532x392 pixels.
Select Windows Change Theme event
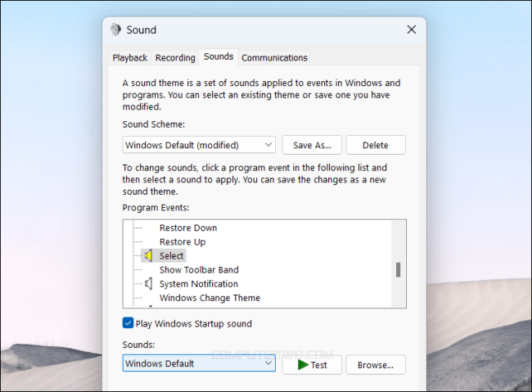pyautogui.click(x=210, y=298)
